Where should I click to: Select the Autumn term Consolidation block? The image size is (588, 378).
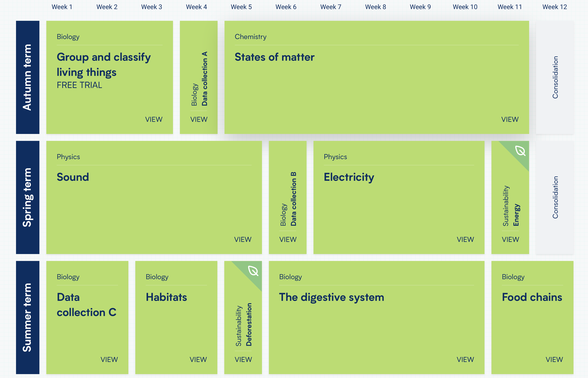click(555, 77)
